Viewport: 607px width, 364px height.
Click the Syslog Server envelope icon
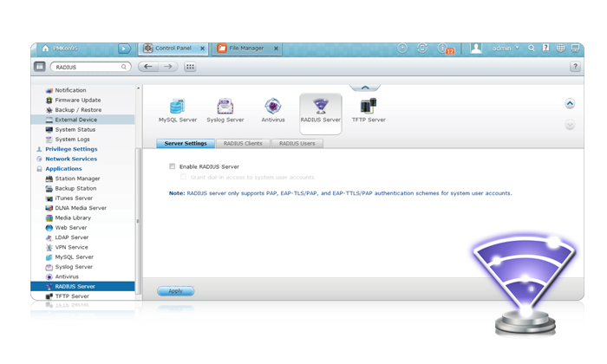click(225, 107)
